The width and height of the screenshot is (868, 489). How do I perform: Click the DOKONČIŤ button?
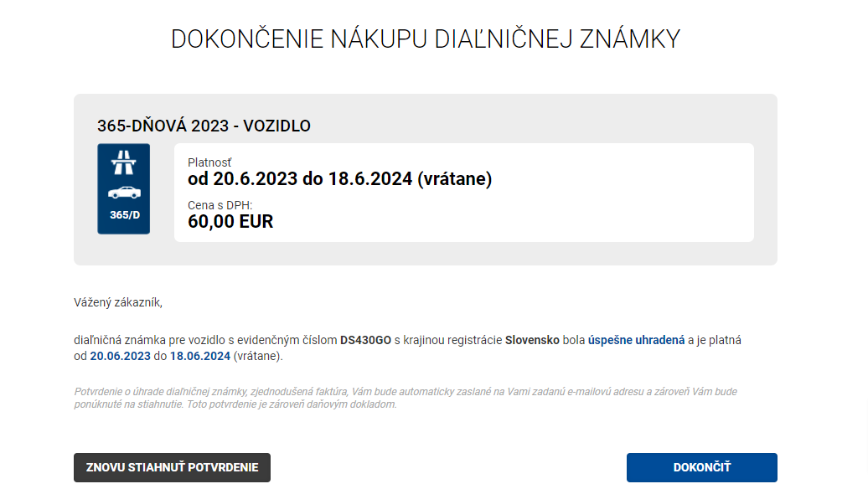[x=701, y=467]
